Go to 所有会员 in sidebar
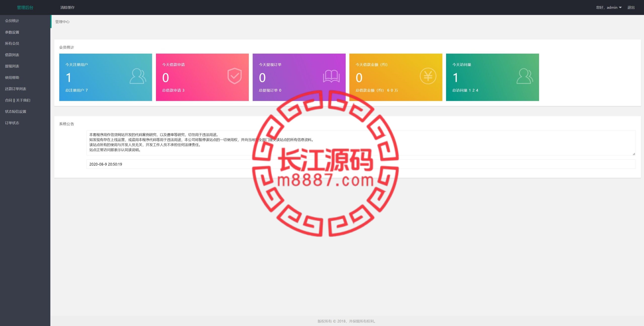The width and height of the screenshot is (644, 326). click(25, 43)
